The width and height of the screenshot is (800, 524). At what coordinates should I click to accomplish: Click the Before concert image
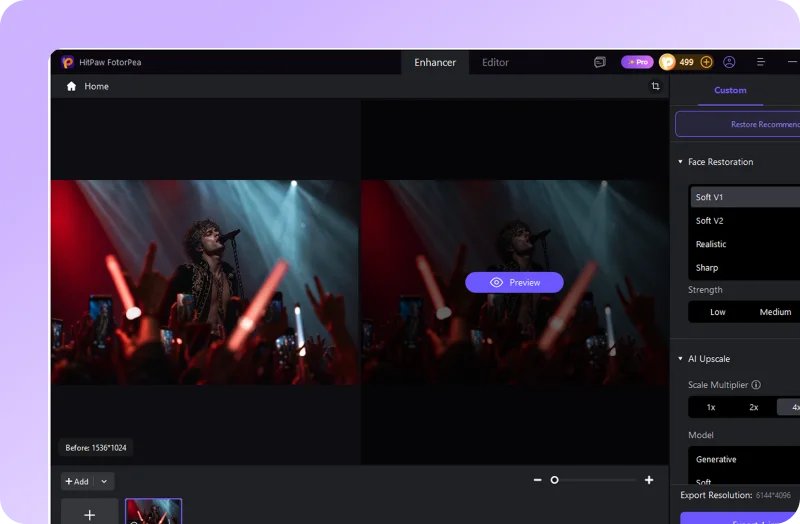click(x=205, y=282)
